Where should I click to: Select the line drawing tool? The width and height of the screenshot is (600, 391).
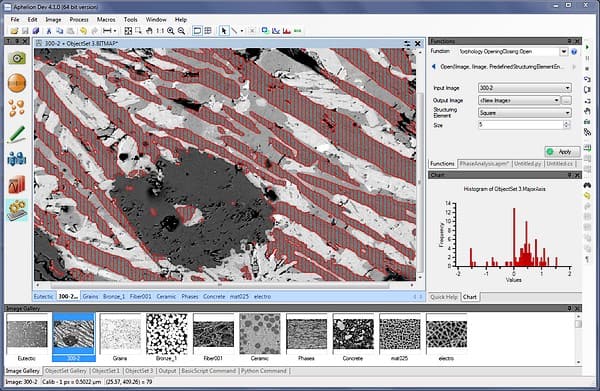[x=234, y=31]
